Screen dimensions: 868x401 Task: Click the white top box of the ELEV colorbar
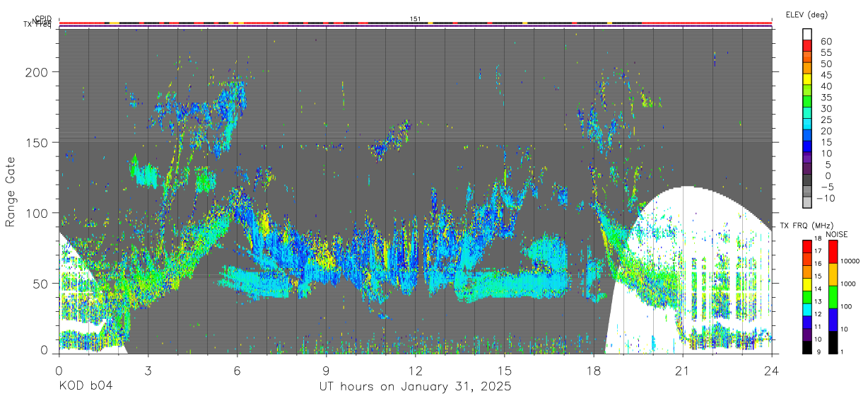[x=807, y=34]
